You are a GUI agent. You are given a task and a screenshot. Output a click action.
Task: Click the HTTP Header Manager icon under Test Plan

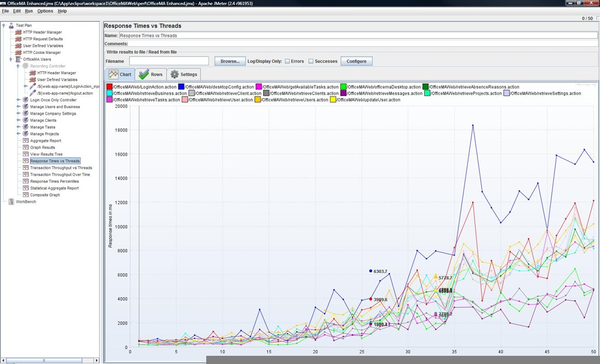click(x=18, y=32)
